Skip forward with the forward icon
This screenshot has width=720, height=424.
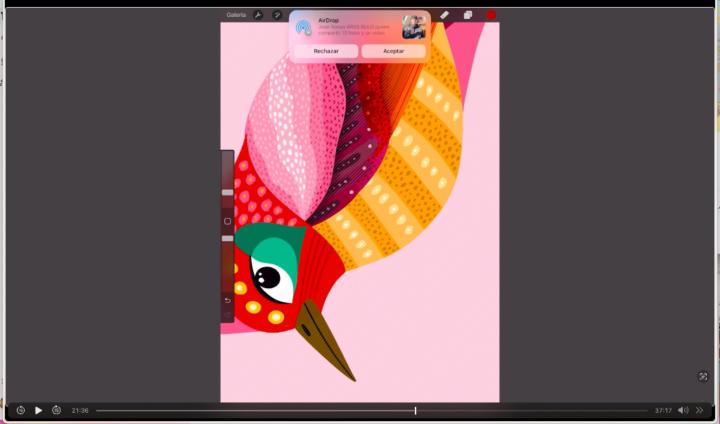coord(57,410)
